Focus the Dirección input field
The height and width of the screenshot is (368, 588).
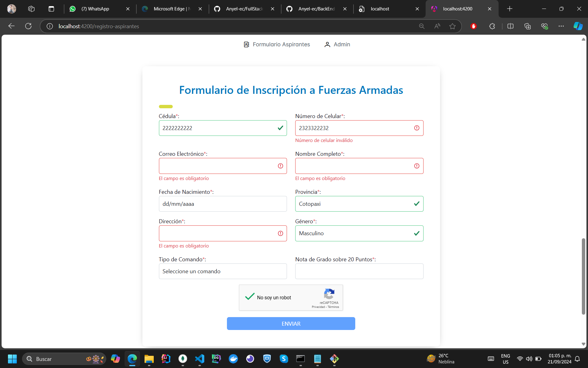click(x=223, y=233)
